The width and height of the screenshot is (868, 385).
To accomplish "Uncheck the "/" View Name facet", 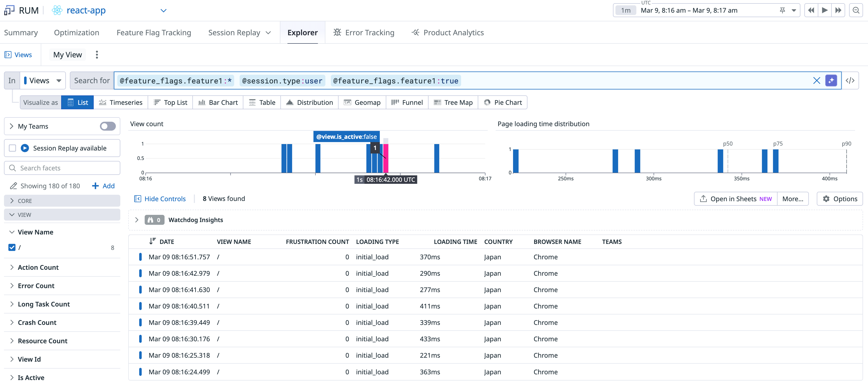I will point(12,248).
